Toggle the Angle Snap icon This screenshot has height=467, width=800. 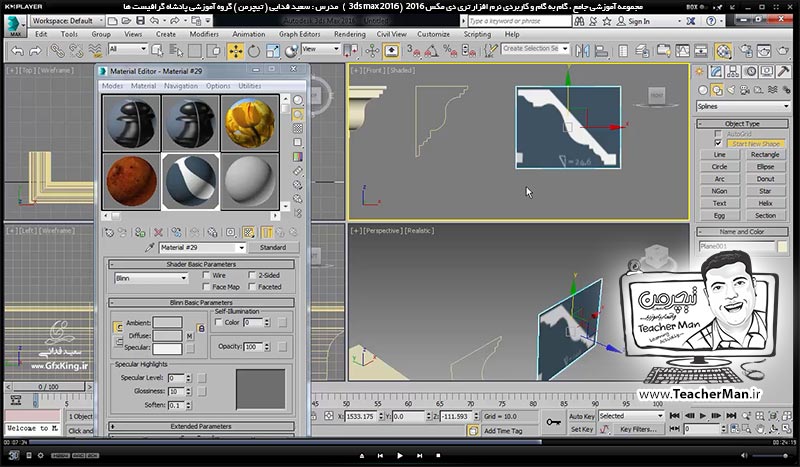click(x=431, y=51)
